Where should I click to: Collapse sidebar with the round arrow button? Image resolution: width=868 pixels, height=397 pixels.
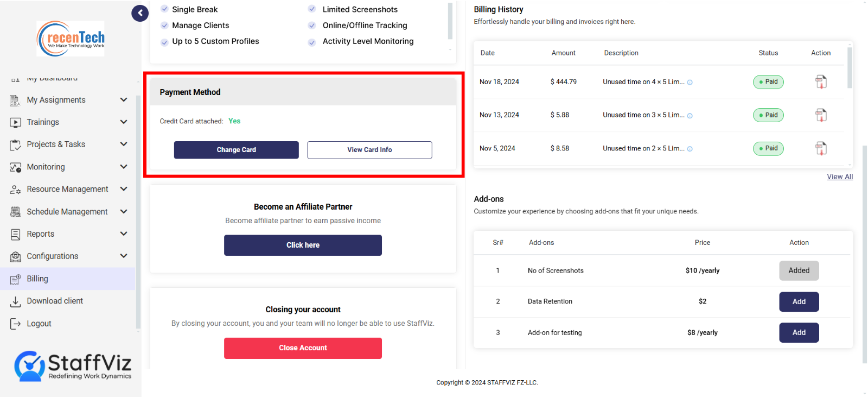[140, 13]
